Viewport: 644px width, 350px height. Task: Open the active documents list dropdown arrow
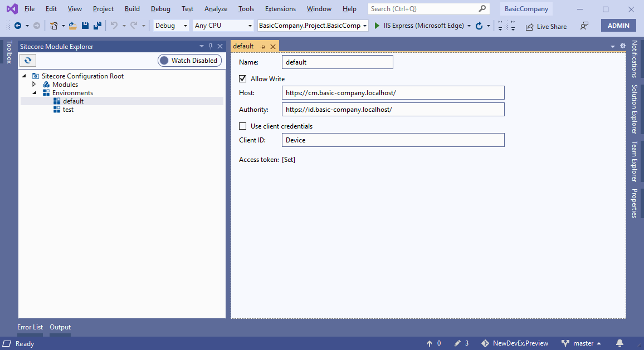pyautogui.click(x=612, y=46)
